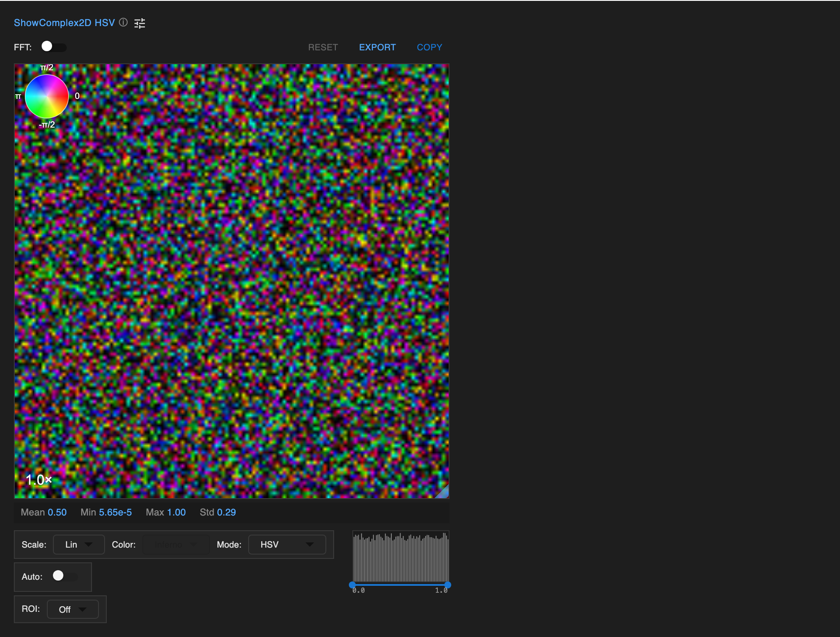Image resolution: width=840 pixels, height=637 pixels.
Task: Expand the ROI dropdown set to Off
Action: point(72,609)
